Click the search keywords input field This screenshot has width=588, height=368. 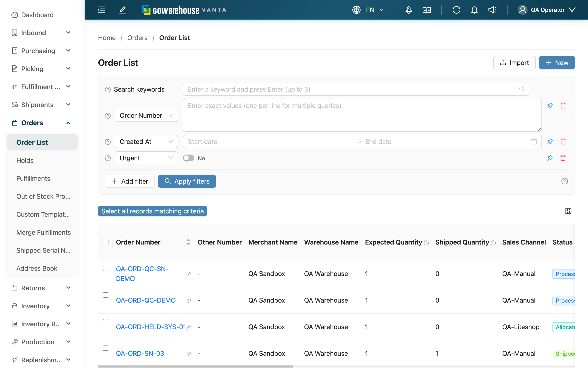click(356, 89)
